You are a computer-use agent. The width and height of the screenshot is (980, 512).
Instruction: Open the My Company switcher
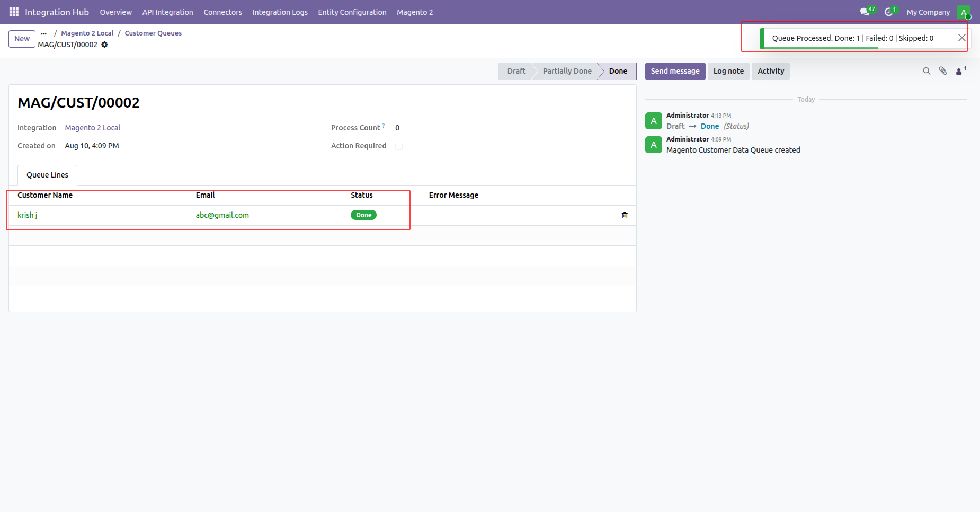pos(928,12)
